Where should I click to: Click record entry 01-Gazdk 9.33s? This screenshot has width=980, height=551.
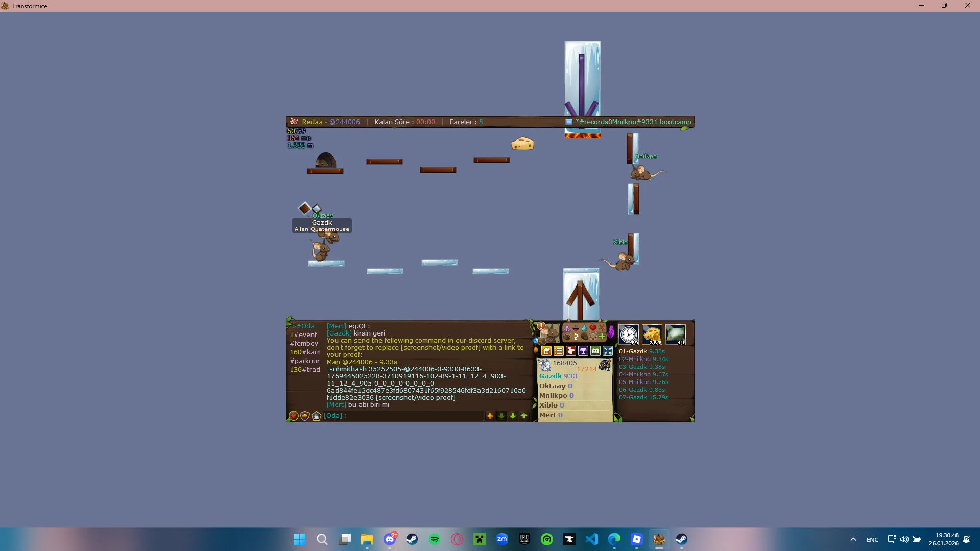642,351
